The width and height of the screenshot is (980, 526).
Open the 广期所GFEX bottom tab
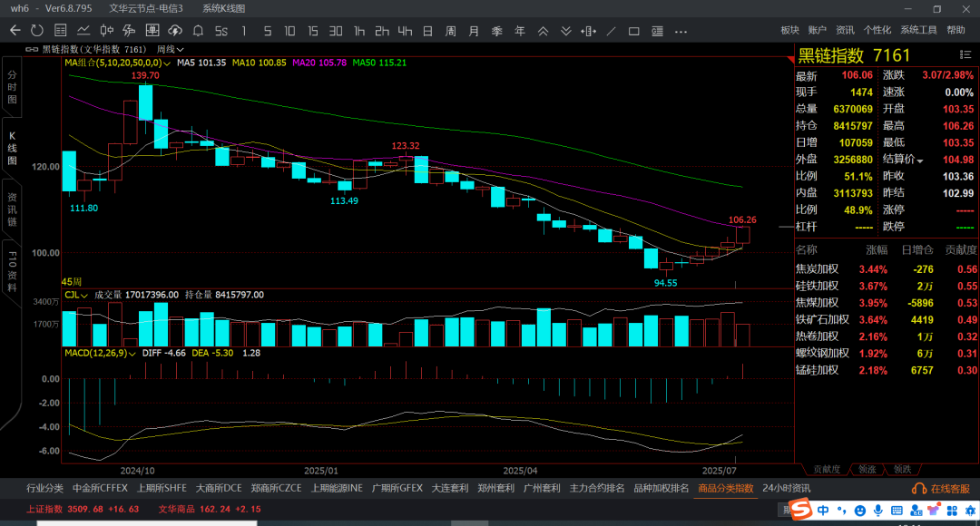(397, 488)
